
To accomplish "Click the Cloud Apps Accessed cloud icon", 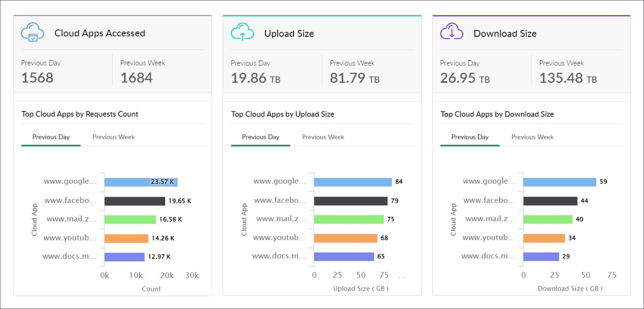I will click(32, 32).
